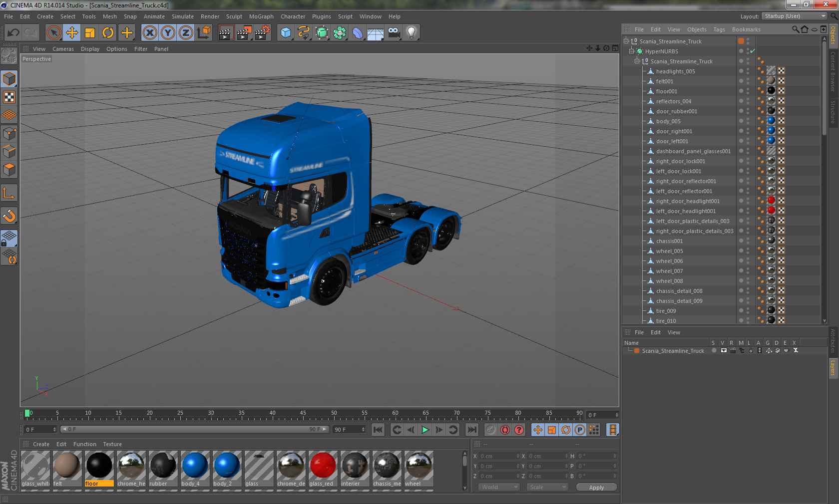Select the body_4 blue material
Viewport: 839px width, 504px height.
point(195,469)
